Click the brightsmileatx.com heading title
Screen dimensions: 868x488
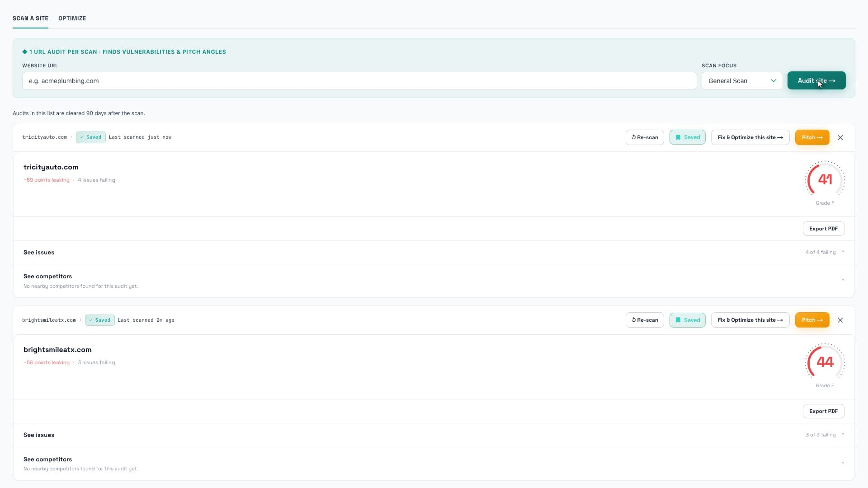[57, 350]
